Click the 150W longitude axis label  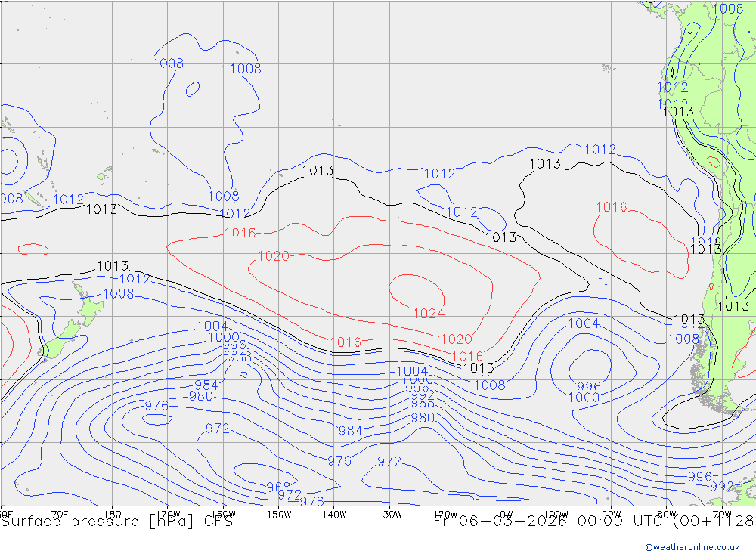click(x=279, y=515)
